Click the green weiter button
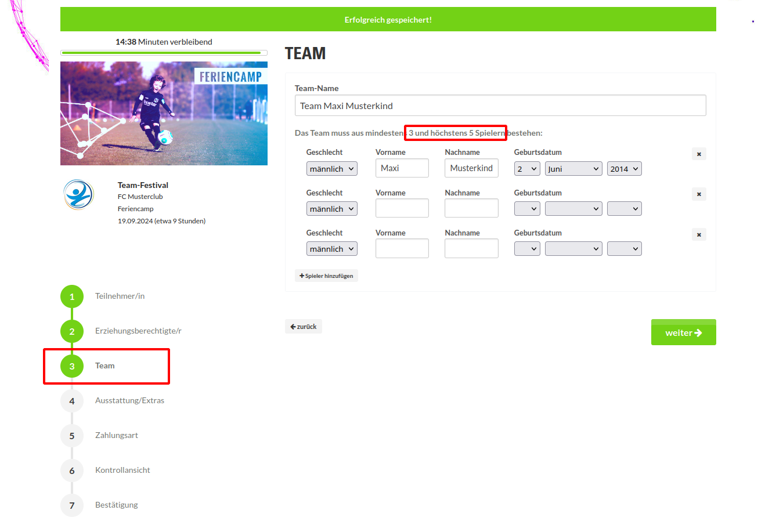The height and width of the screenshot is (532, 765). [684, 332]
